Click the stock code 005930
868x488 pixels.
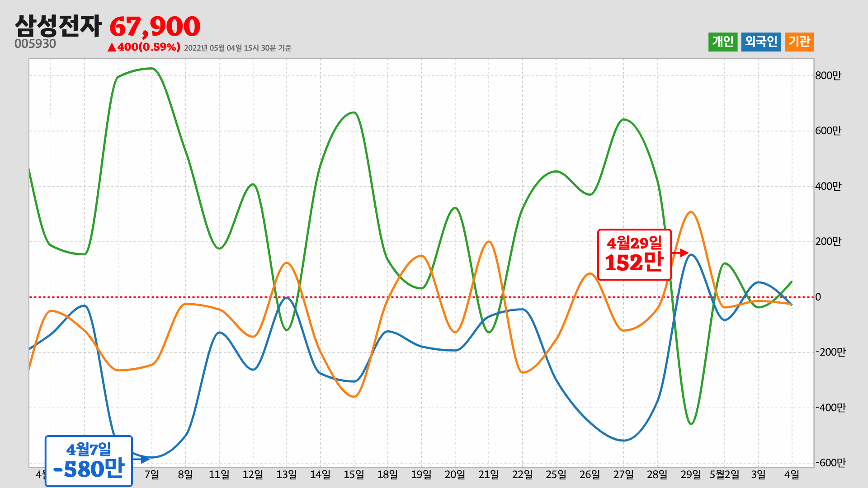click(35, 44)
